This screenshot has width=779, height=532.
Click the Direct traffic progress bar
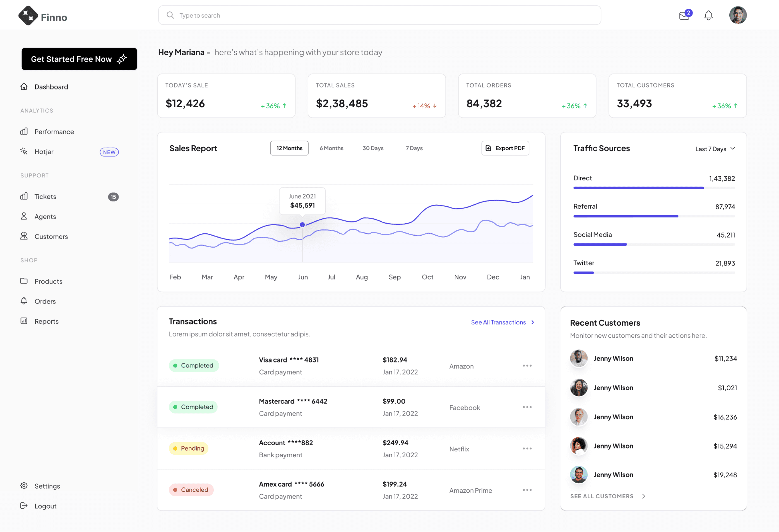point(654,188)
